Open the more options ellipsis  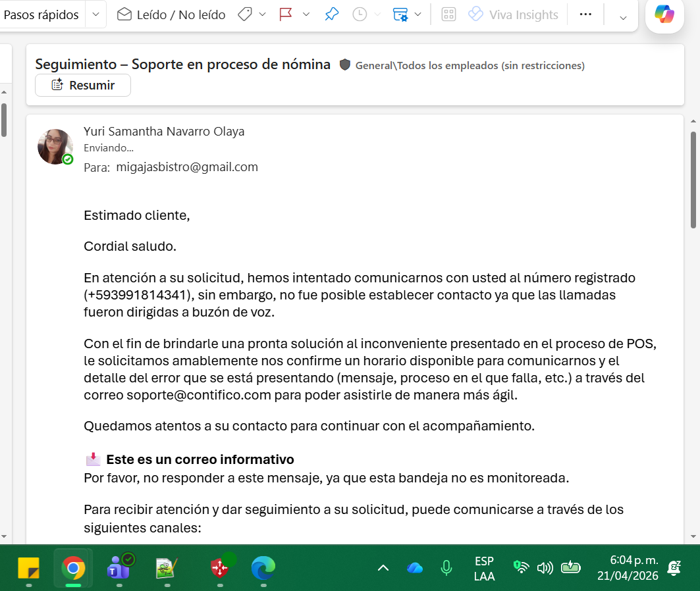coord(585,14)
